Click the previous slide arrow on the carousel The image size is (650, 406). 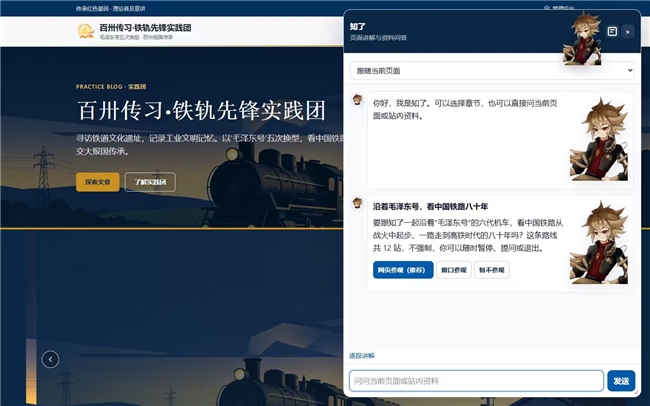click(50, 359)
